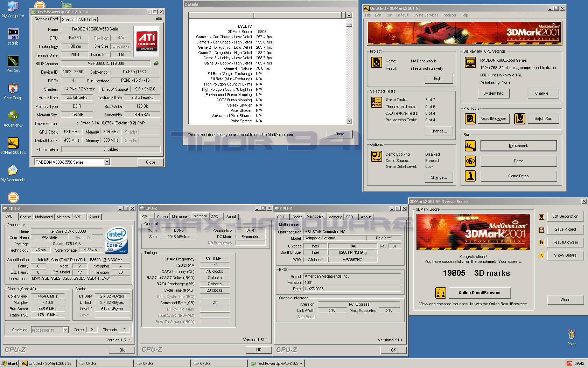Click the Benchmark run icon

pos(470,145)
